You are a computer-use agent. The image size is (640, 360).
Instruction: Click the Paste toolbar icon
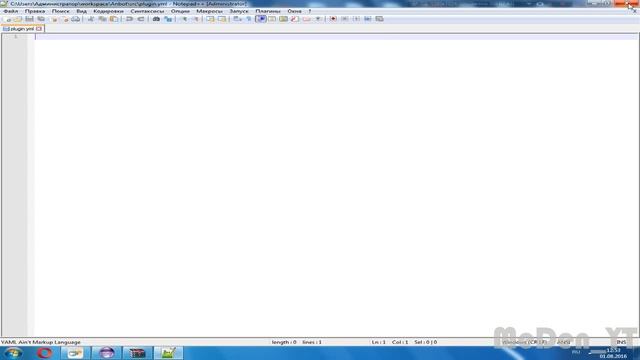pyautogui.click(x=114, y=19)
